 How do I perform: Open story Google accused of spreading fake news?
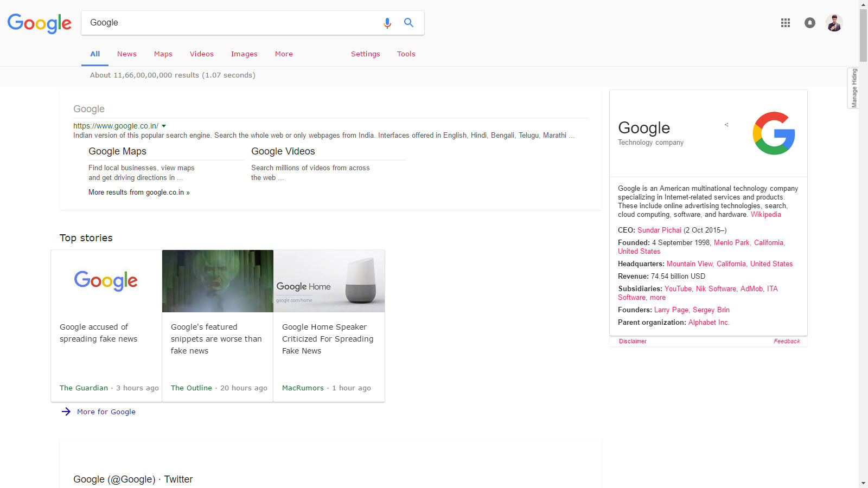point(99,333)
